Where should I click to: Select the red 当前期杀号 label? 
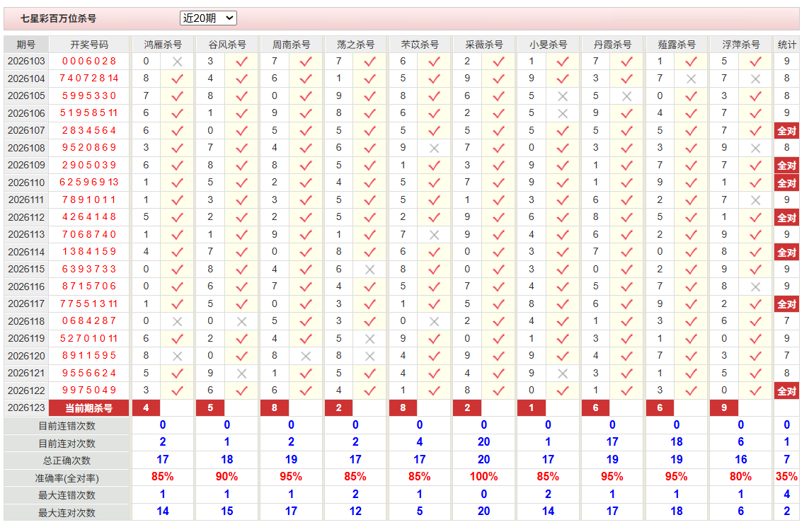(x=88, y=408)
